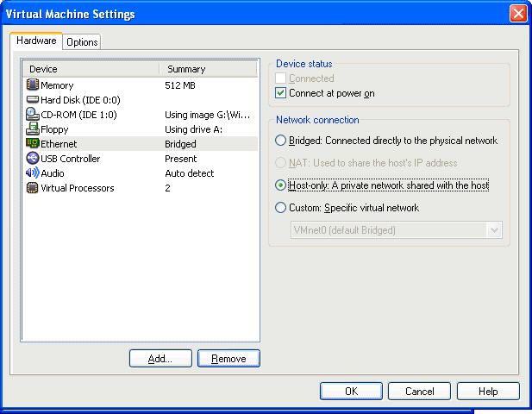The width and height of the screenshot is (532, 414).
Task: Confirm settings with OK button
Action: pos(351,391)
